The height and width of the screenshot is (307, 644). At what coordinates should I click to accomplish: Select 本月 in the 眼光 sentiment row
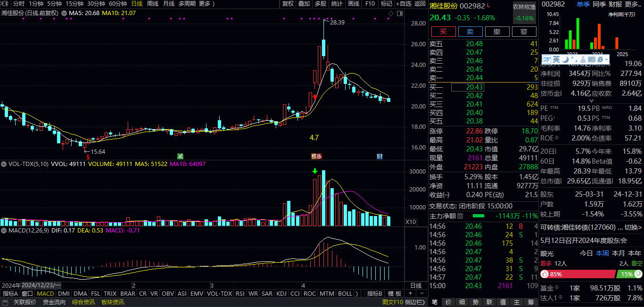tap(618, 253)
